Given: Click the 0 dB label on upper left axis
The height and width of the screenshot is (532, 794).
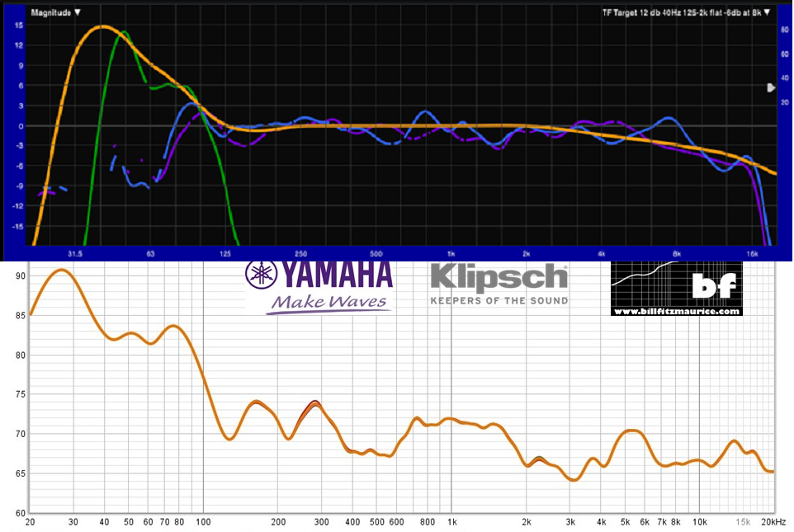Looking at the screenshot, I should [x=19, y=126].
